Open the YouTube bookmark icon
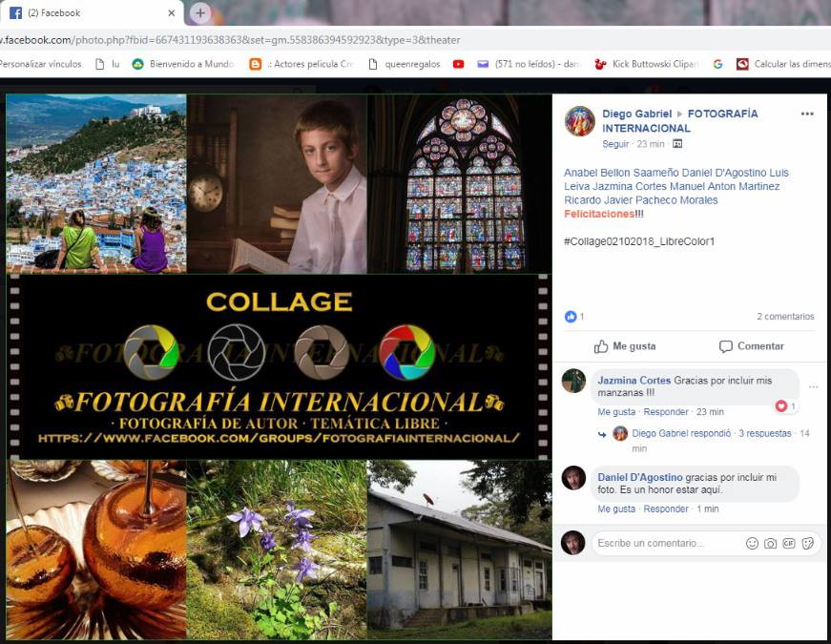This screenshot has width=831, height=644. (458, 64)
